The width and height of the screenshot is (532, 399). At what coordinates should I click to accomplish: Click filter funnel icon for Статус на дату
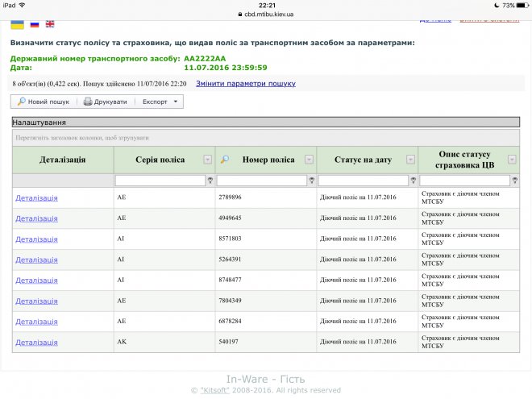[414, 181]
